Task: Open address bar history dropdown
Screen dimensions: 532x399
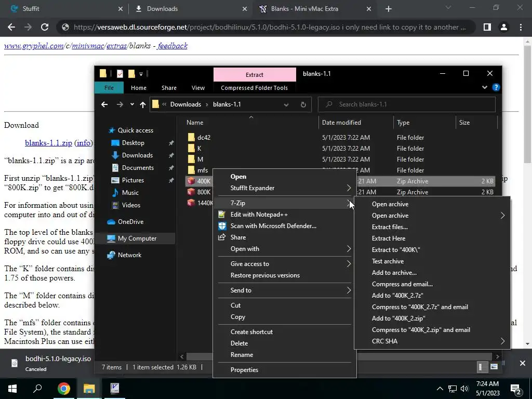Action: (x=286, y=105)
